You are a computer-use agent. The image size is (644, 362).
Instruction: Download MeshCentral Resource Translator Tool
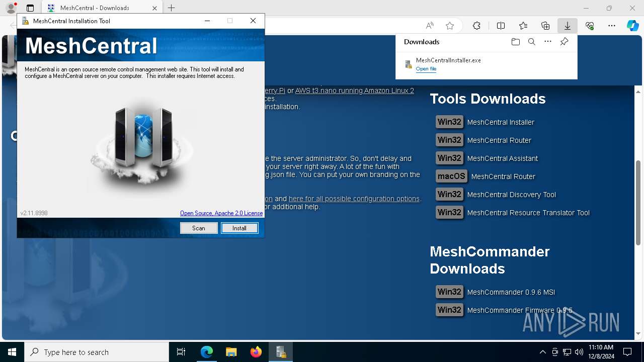coord(528,213)
